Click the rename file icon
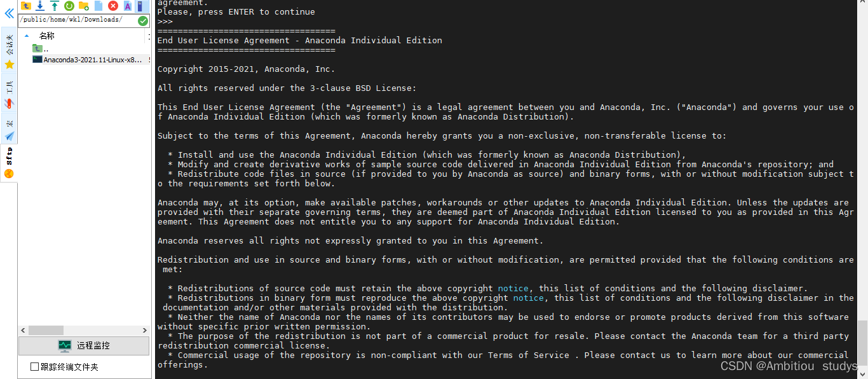The width and height of the screenshot is (868, 379). click(x=128, y=6)
